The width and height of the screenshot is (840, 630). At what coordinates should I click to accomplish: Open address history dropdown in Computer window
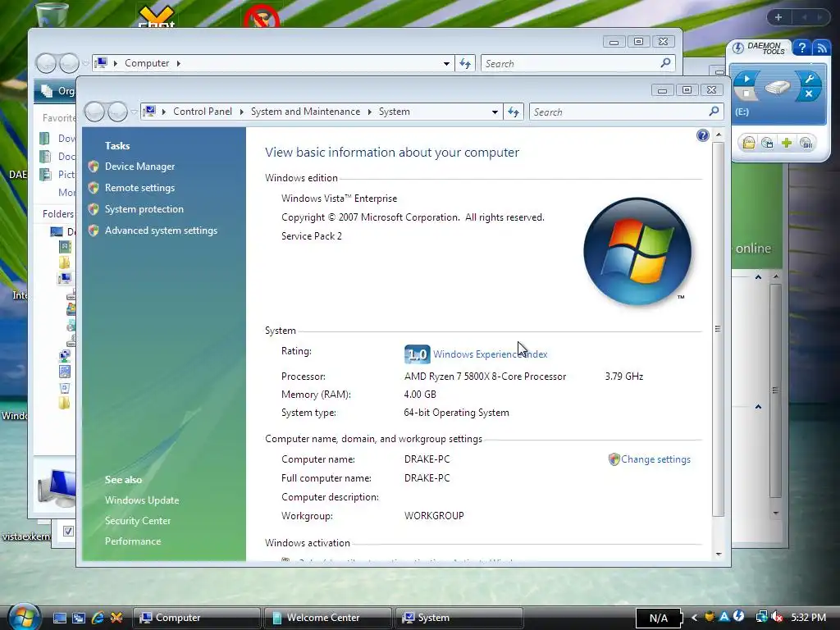pyautogui.click(x=445, y=64)
